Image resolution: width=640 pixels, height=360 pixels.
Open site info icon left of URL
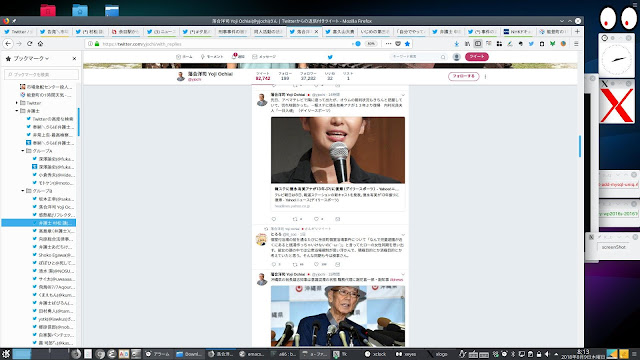[90, 44]
